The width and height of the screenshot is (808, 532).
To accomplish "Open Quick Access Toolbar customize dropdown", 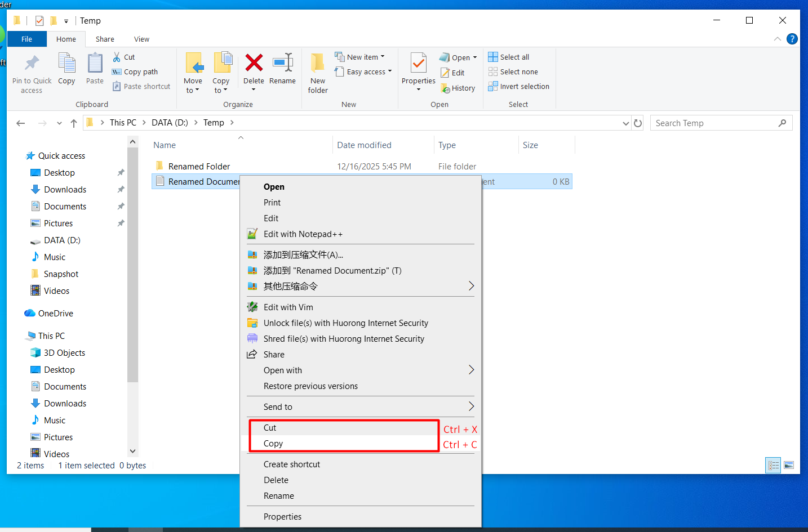I will (x=66, y=21).
